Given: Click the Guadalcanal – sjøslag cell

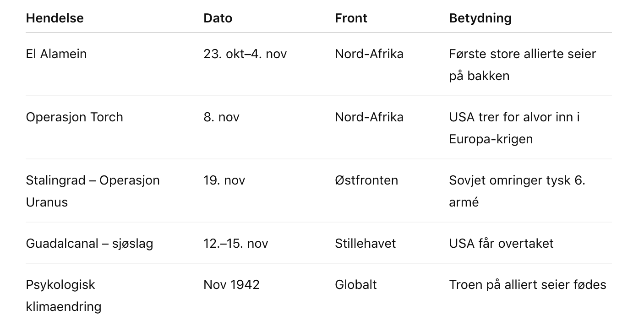Looking at the screenshot, I should pyautogui.click(x=89, y=243).
